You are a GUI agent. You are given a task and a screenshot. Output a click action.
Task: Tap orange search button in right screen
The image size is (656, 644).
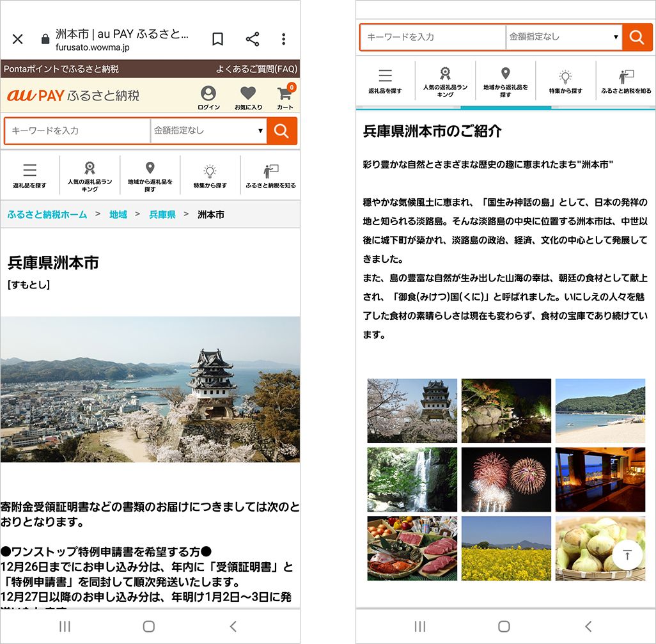click(637, 37)
